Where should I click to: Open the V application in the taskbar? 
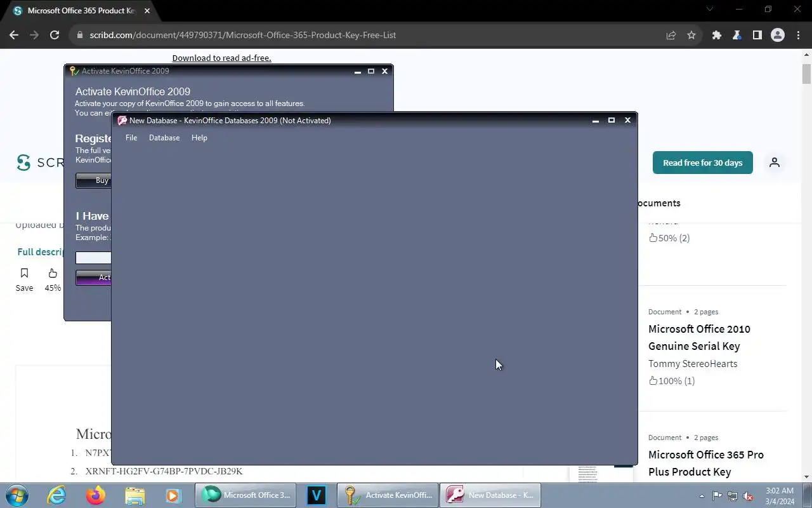(316, 495)
